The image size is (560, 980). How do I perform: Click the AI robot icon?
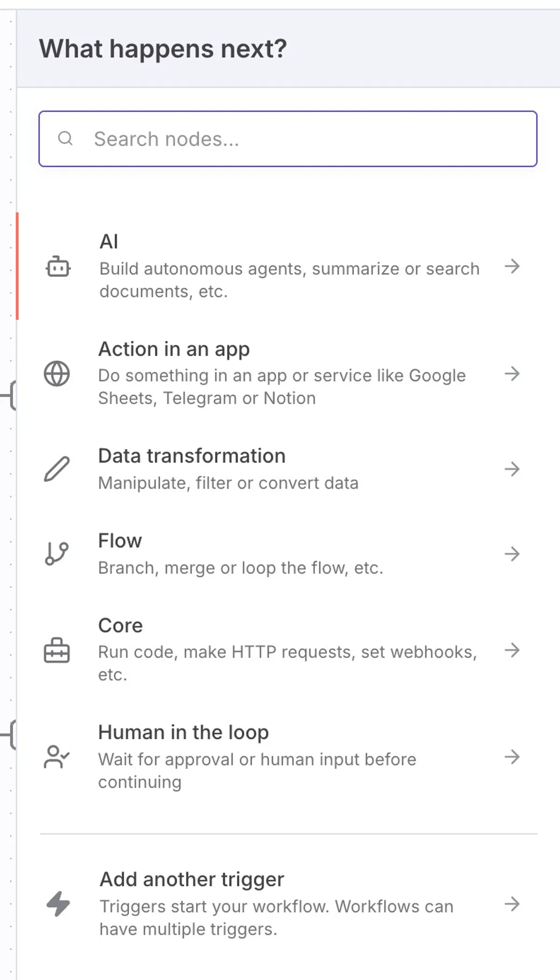(x=58, y=267)
